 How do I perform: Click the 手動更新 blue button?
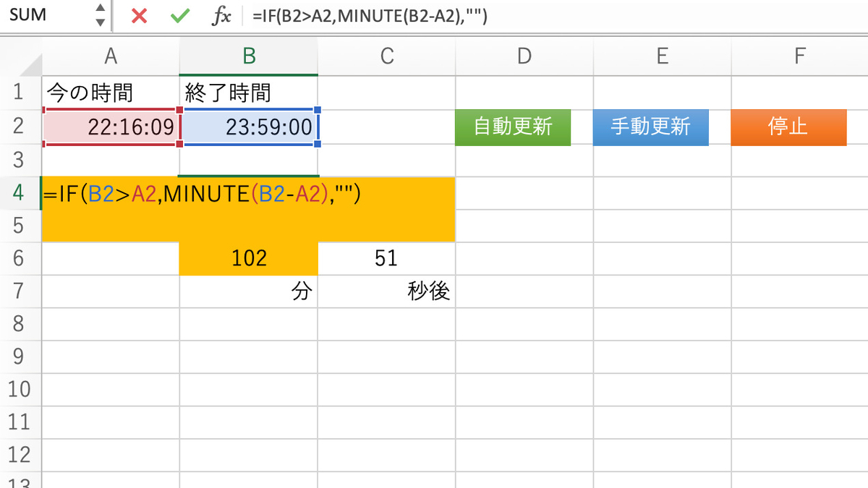[650, 127]
